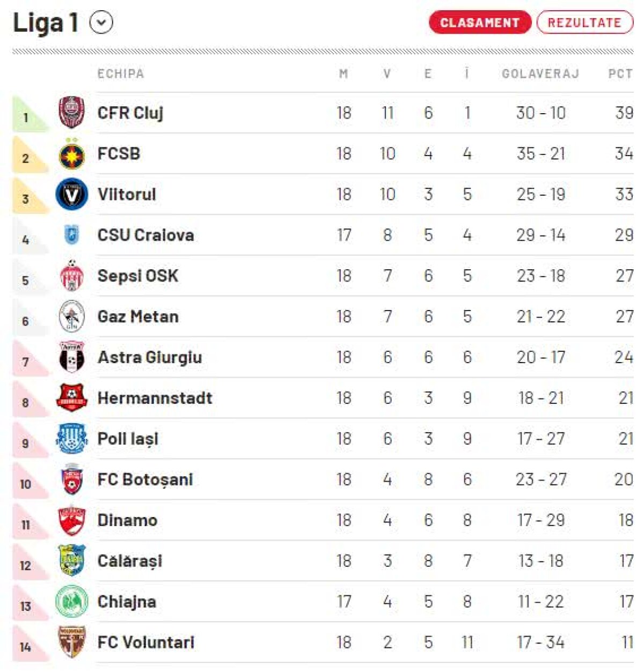Viewport: 644px width, 672px height.
Task: Click the Dinamo club badge
Action: (x=71, y=520)
